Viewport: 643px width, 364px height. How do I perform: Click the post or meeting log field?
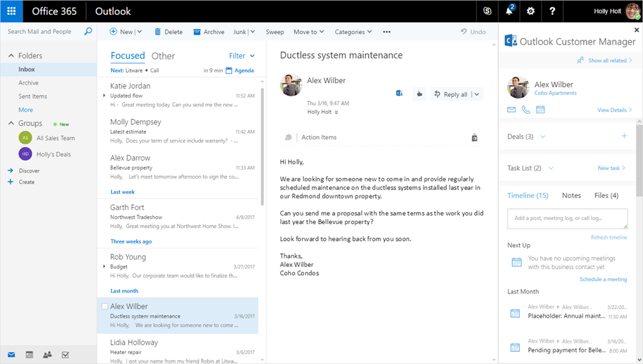[567, 218]
